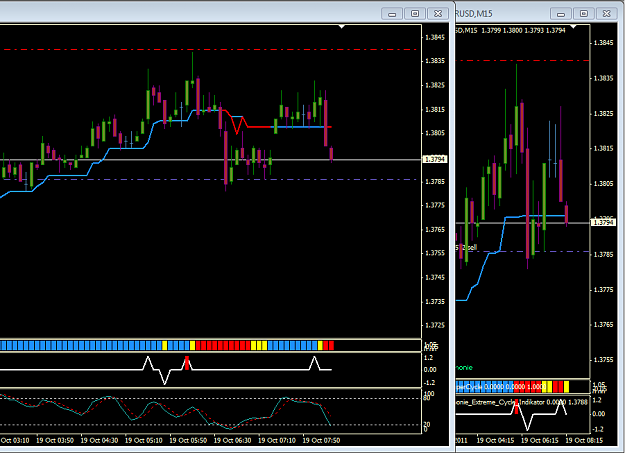Click the 19 Oct 05:50 time label
This screenshot has width=625, height=453.
pyautogui.click(x=188, y=440)
